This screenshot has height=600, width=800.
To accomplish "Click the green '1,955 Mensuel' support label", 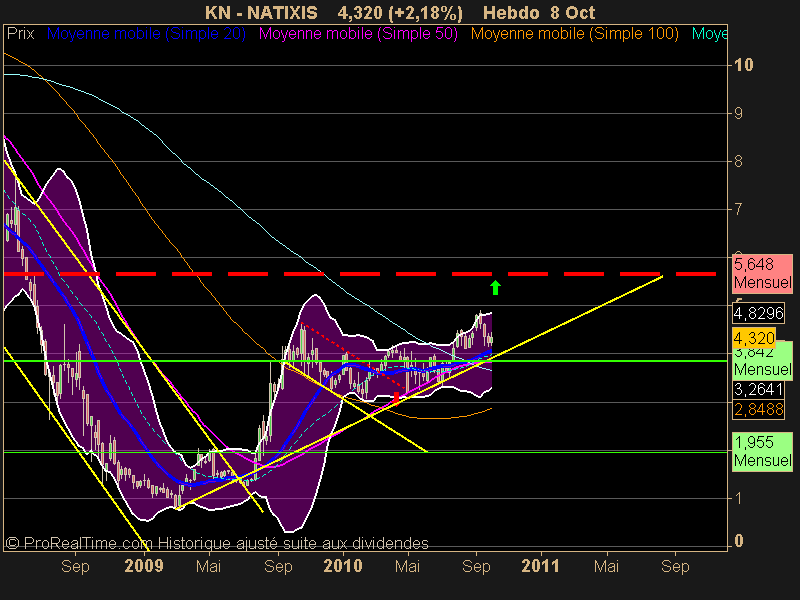I will coord(762,452).
